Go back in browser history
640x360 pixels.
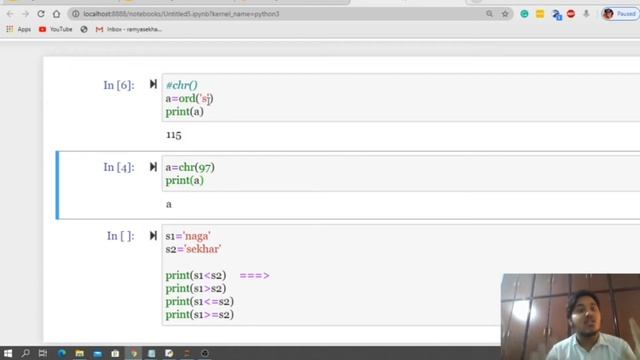click(10, 14)
